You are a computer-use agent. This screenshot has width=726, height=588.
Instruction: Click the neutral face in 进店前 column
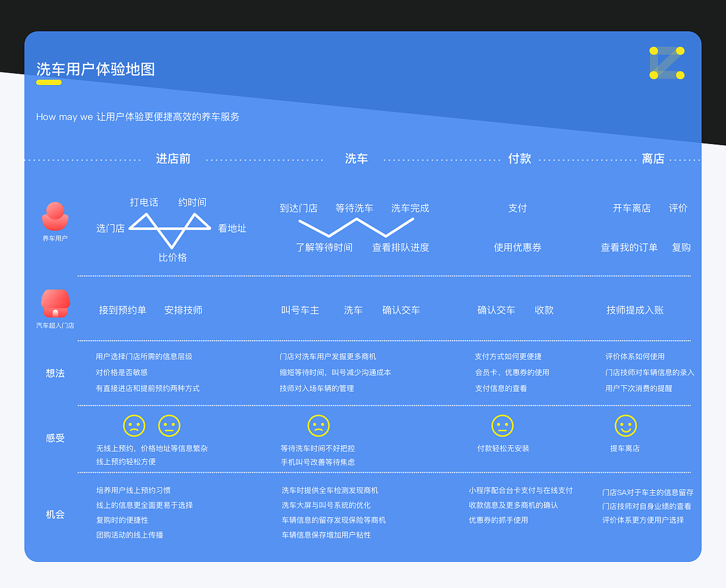click(x=169, y=425)
